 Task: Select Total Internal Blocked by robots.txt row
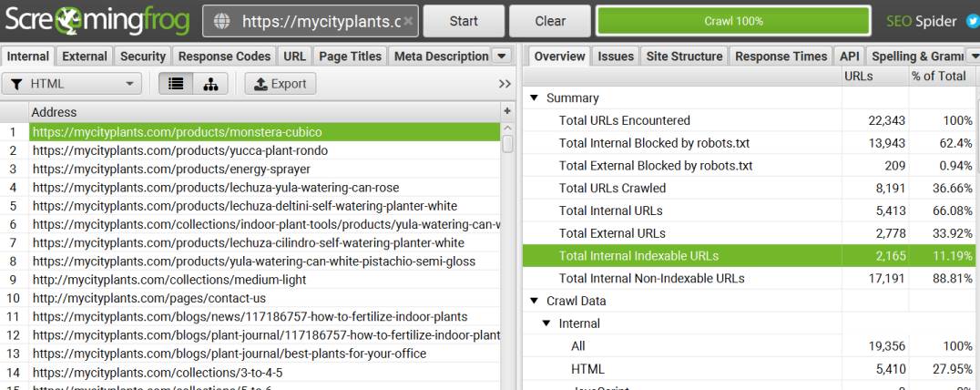click(x=749, y=142)
